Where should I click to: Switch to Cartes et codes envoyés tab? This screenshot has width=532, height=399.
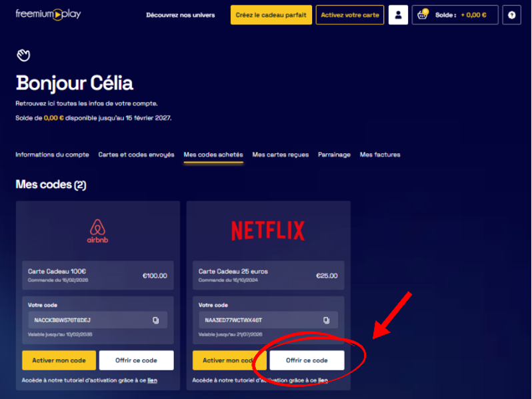(x=137, y=155)
